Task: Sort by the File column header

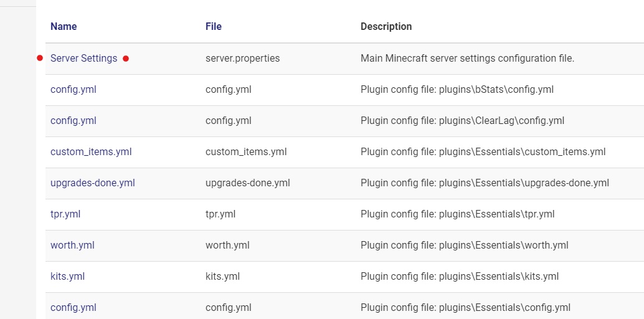Action: point(214,26)
